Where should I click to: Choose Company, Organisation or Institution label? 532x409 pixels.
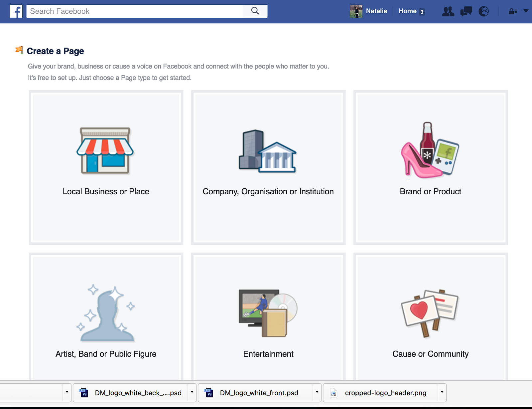(268, 192)
